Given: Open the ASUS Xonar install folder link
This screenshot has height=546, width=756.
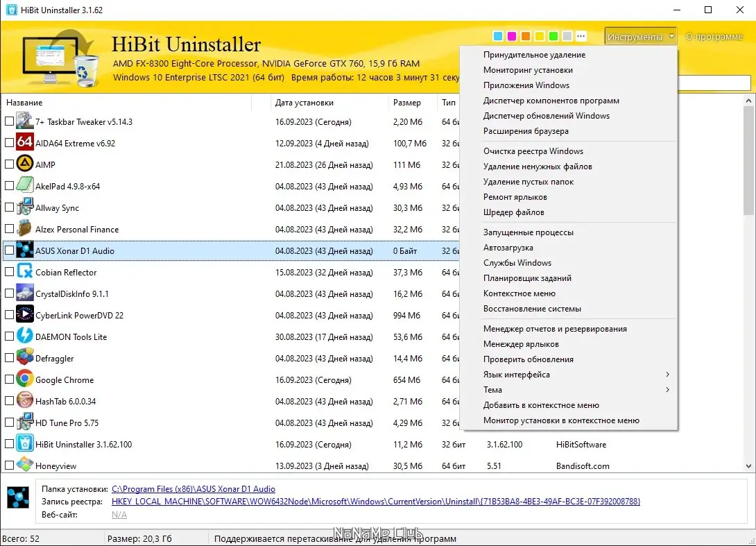Looking at the screenshot, I should tap(194, 489).
